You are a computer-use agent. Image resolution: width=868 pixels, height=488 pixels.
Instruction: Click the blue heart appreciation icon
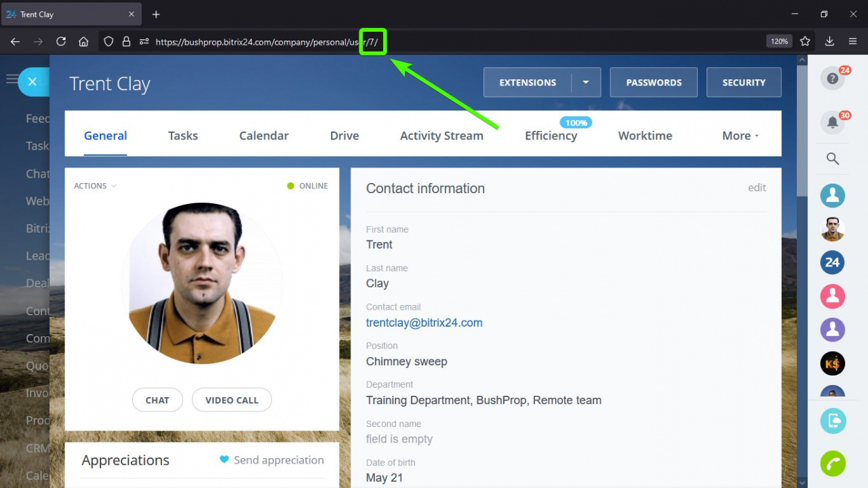[224, 460]
